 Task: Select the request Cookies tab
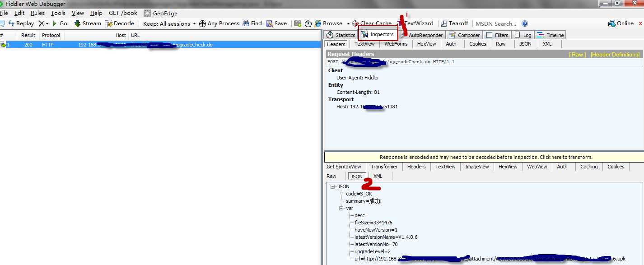[x=478, y=44]
